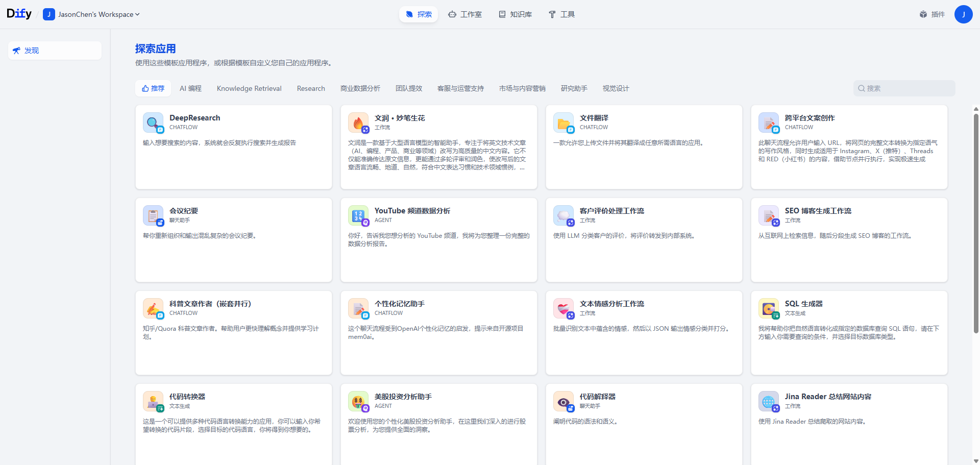Open the 会议纪要 app card

pyautogui.click(x=233, y=240)
